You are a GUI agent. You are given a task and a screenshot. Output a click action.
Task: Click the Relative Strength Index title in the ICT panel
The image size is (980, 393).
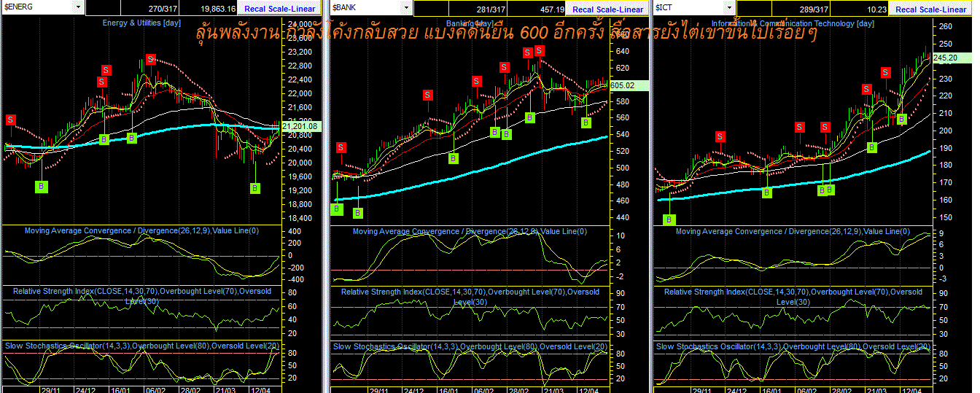793,296
